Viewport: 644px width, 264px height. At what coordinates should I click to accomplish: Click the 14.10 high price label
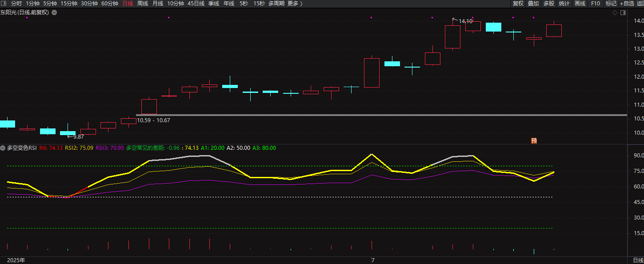[x=465, y=21]
